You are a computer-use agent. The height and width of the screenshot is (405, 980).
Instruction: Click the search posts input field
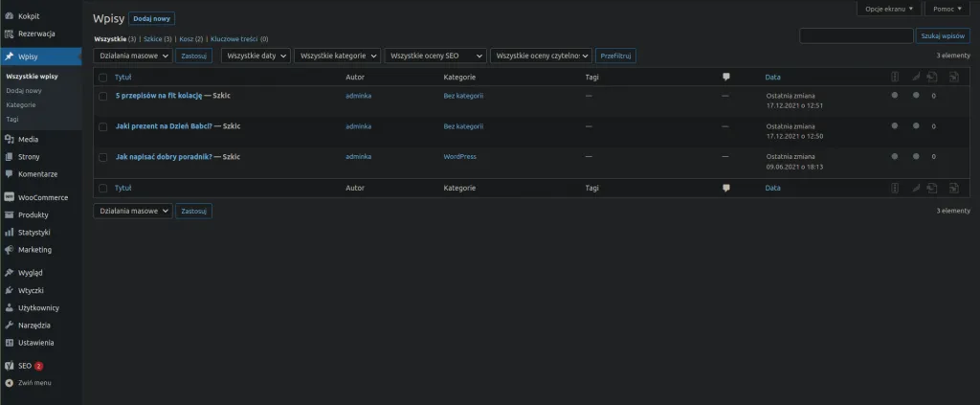[856, 35]
